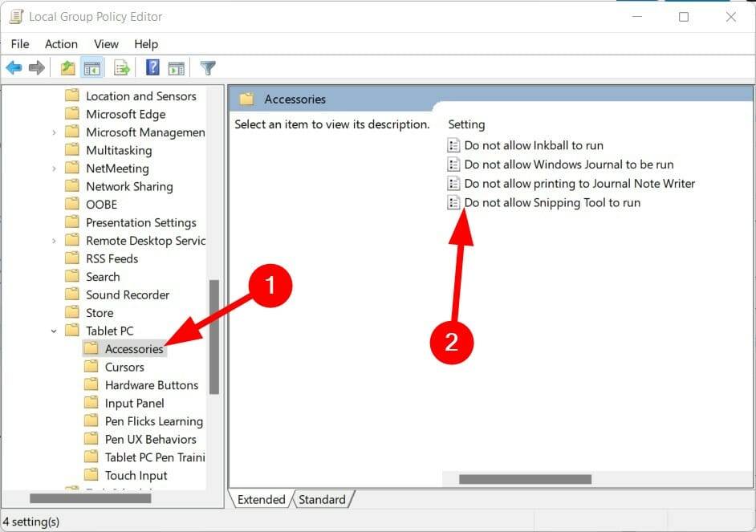Image resolution: width=756 pixels, height=532 pixels.
Task: Open the View menu
Action: tap(106, 44)
